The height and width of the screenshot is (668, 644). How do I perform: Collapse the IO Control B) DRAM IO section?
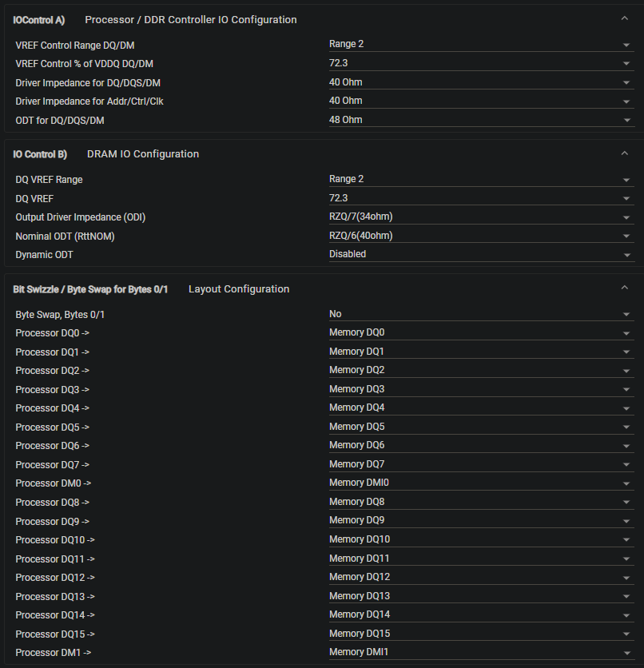point(624,153)
